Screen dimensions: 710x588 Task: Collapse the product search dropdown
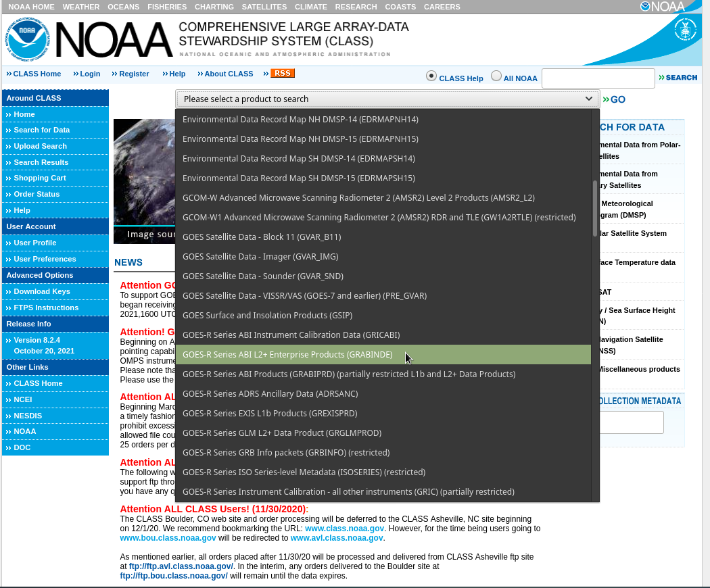[x=387, y=99]
